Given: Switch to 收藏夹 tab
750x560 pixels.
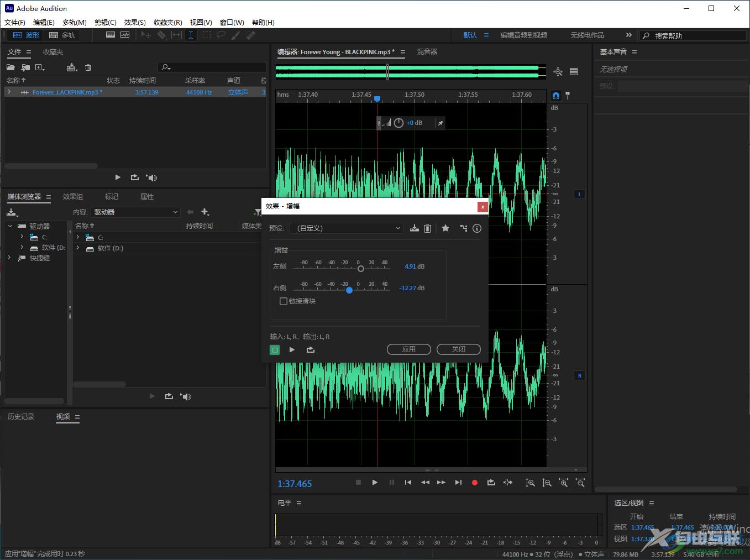Looking at the screenshot, I should 53,51.
